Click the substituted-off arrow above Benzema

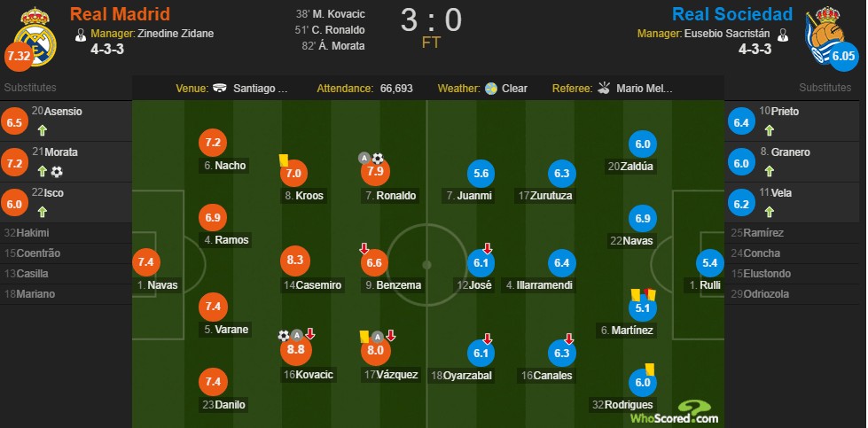pos(364,249)
